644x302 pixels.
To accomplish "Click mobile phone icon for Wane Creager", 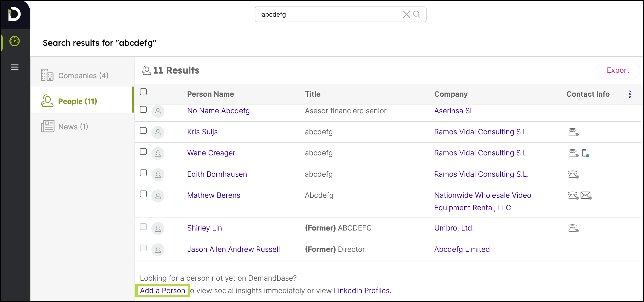I will (x=585, y=153).
